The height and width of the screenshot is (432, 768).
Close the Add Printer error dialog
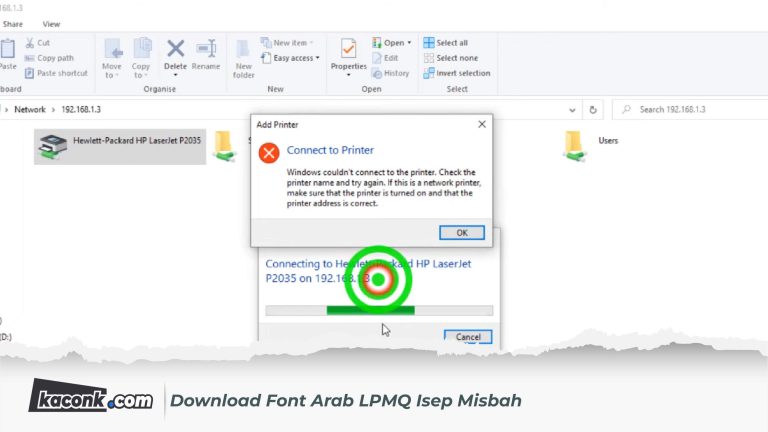pyautogui.click(x=482, y=124)
